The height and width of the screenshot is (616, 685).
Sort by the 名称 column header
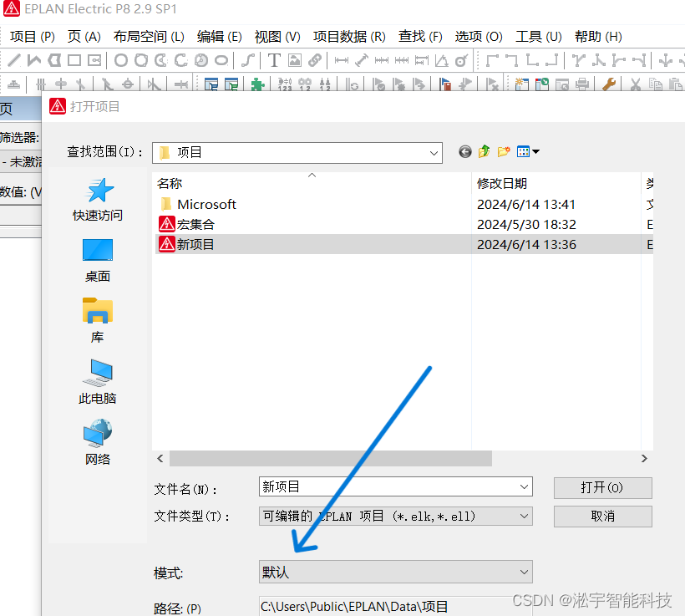point(312,183)
